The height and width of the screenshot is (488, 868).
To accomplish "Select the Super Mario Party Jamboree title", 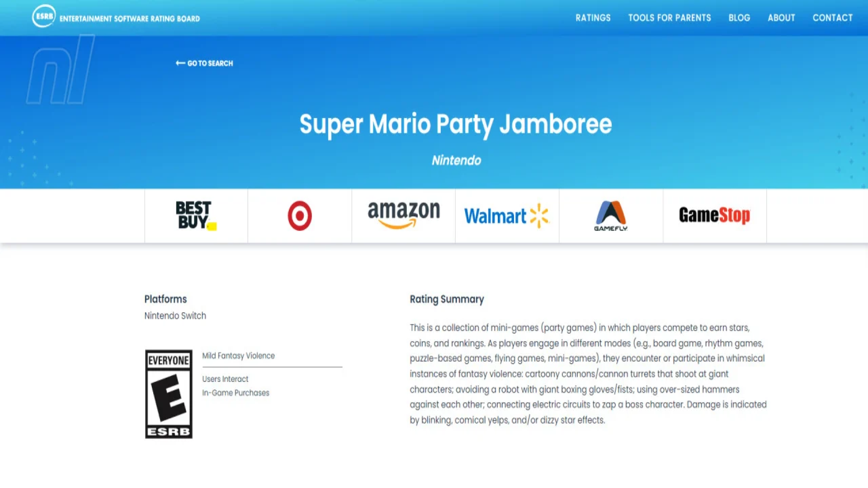I will pos(456,124).
